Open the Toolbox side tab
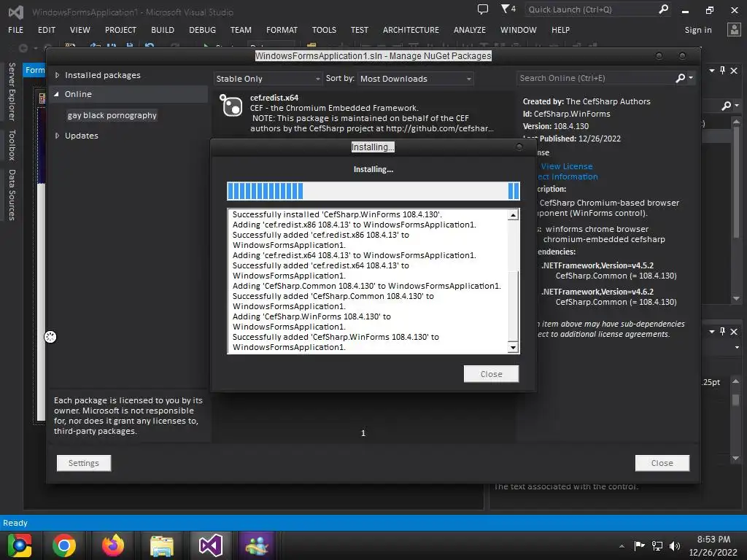Viewport: 747px width, 560px height. pos(12,145)
